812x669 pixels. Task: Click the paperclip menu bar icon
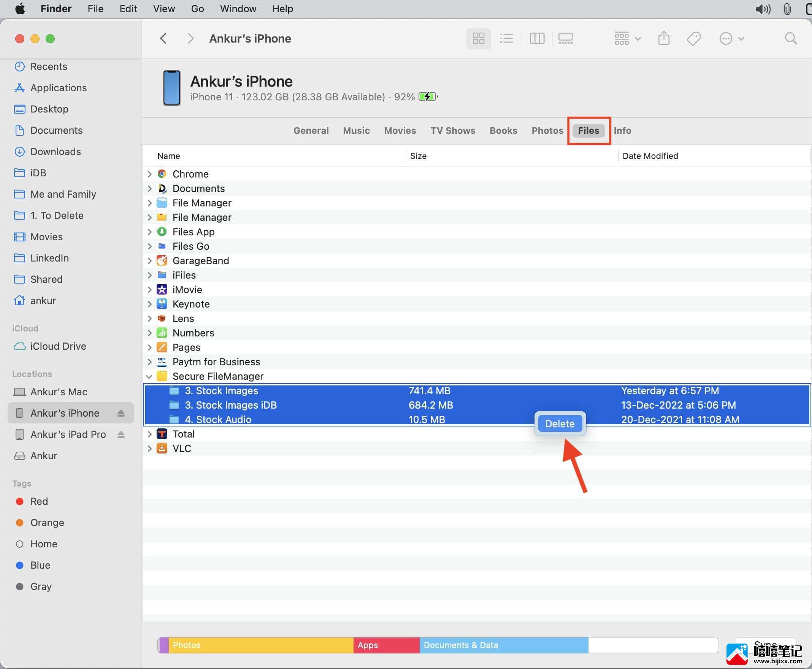point(787,8)
